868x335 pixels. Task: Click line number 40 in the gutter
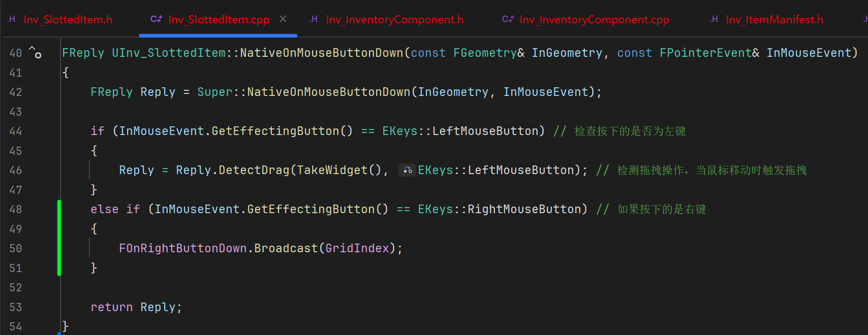point(16,53)
